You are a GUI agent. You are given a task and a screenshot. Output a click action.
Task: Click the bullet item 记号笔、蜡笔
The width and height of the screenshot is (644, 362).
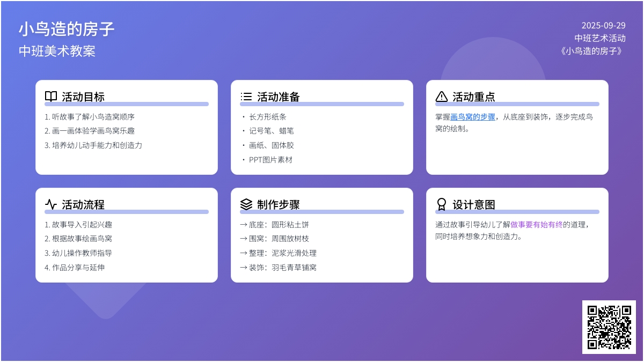272,131
